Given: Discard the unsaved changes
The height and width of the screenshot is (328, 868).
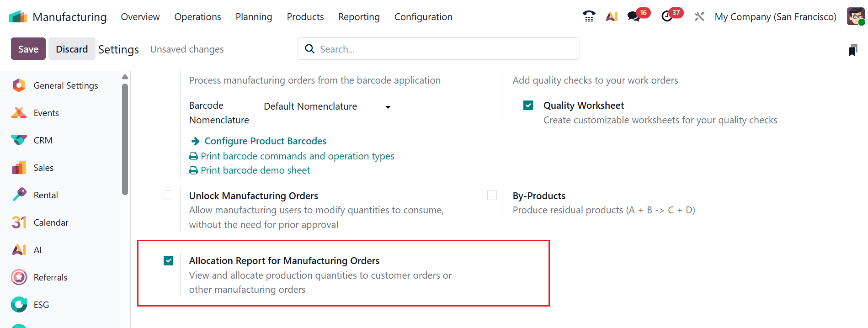Looking at the screenshot, I should point(72,49).
